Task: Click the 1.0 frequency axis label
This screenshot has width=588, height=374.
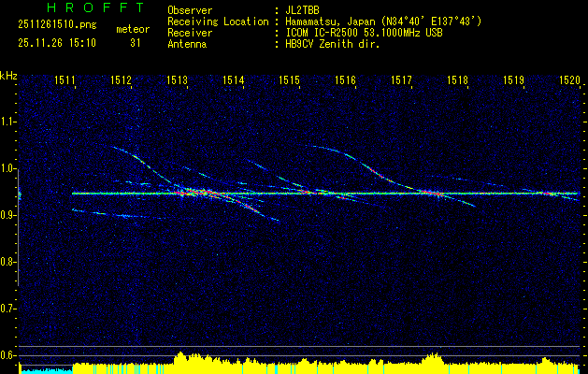Action: click(8, 168)
